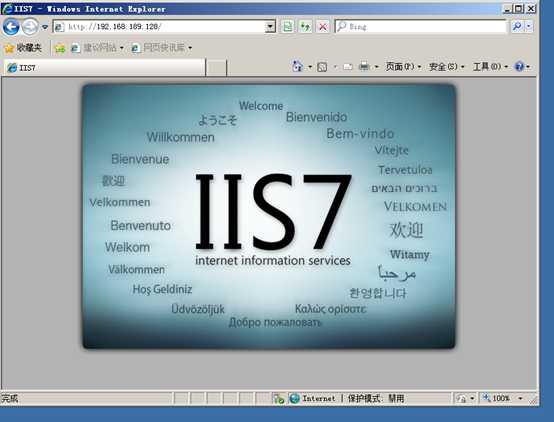This screenshot has height=422, width=554.
Task: Expand the address bar history dropdown
Action: pyautogui.click(x=271, y=27)
